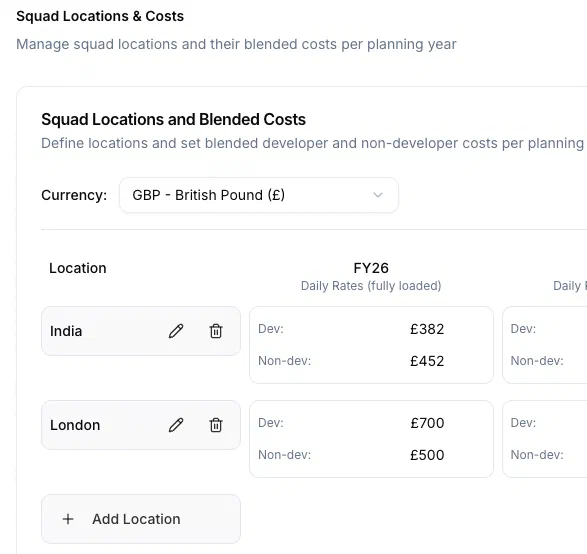Click the Daily Rates (fully loaded) label
This screenshot has height=554, width=587.
(x=371, y=286)
